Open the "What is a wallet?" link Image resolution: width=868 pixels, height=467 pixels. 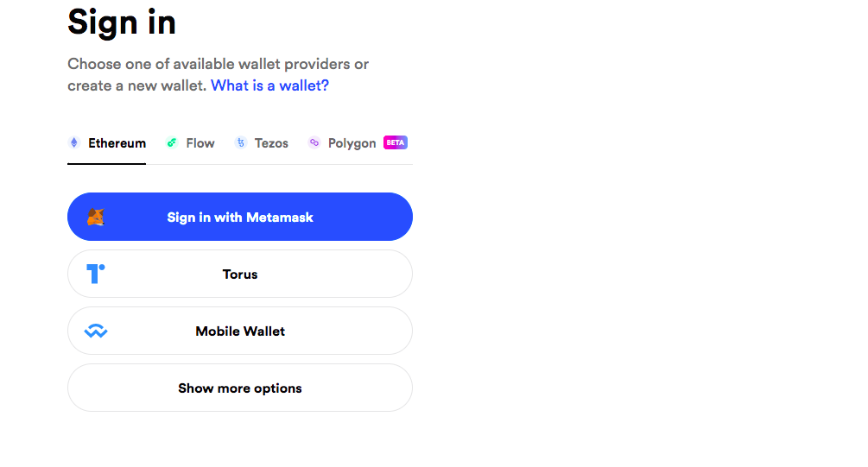269,85
